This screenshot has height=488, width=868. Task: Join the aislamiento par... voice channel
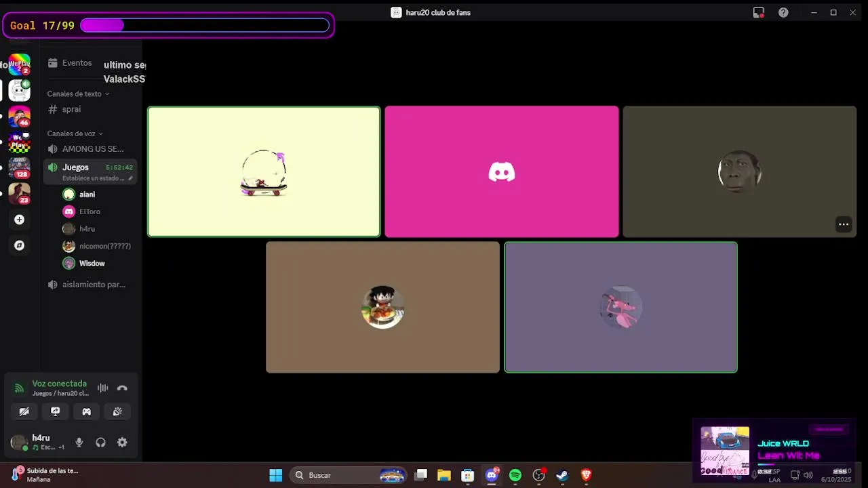pyautogui.click(x=90, y=285)
